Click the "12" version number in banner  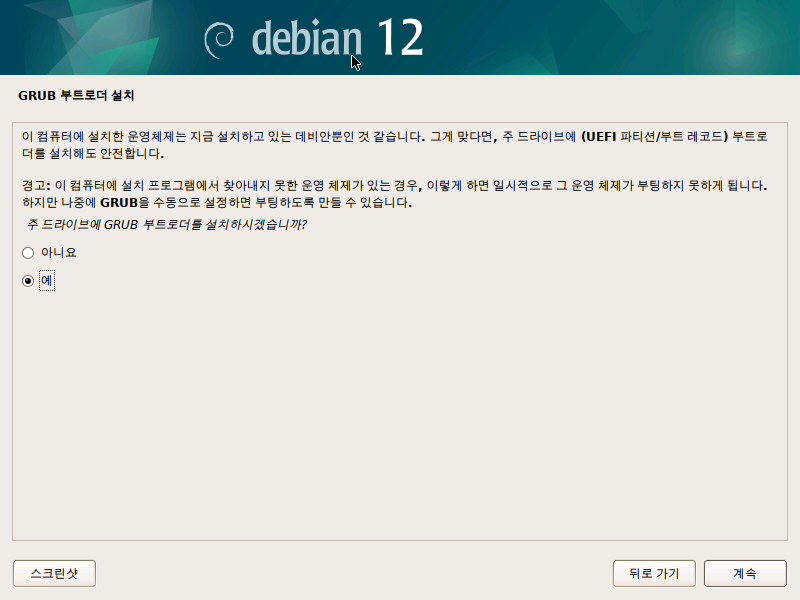point(401,37)
